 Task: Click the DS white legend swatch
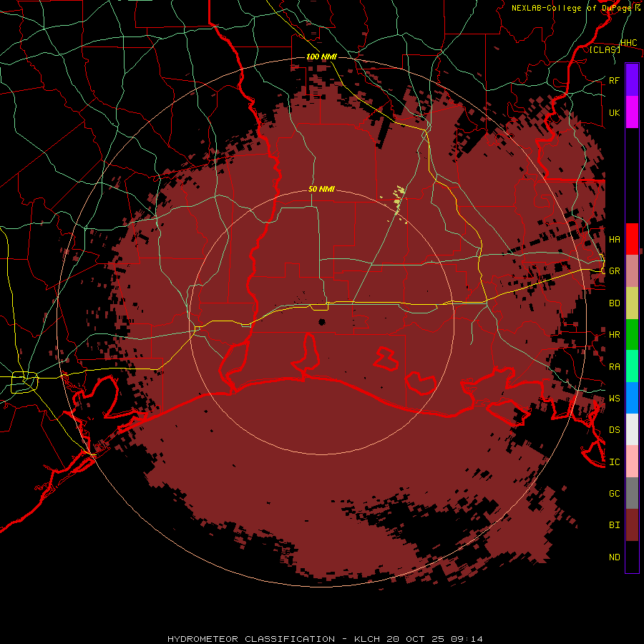[x=632, y=429]
